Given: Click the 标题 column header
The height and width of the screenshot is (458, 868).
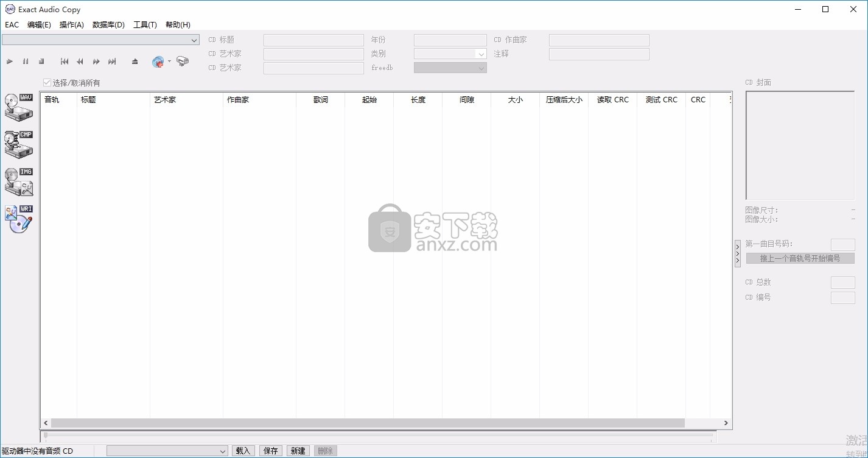Looking at the screenshot, I should (x=114, y=100).
